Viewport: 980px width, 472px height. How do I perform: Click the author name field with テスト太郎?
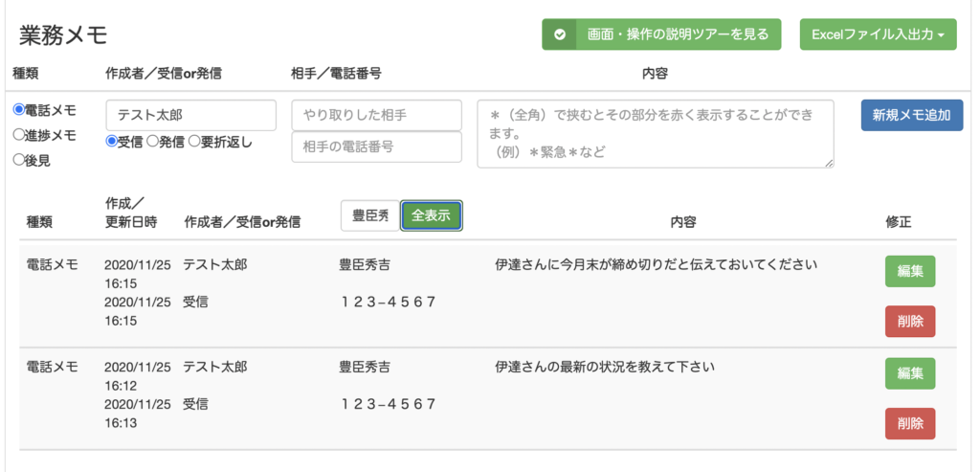[x=190, y=115]
